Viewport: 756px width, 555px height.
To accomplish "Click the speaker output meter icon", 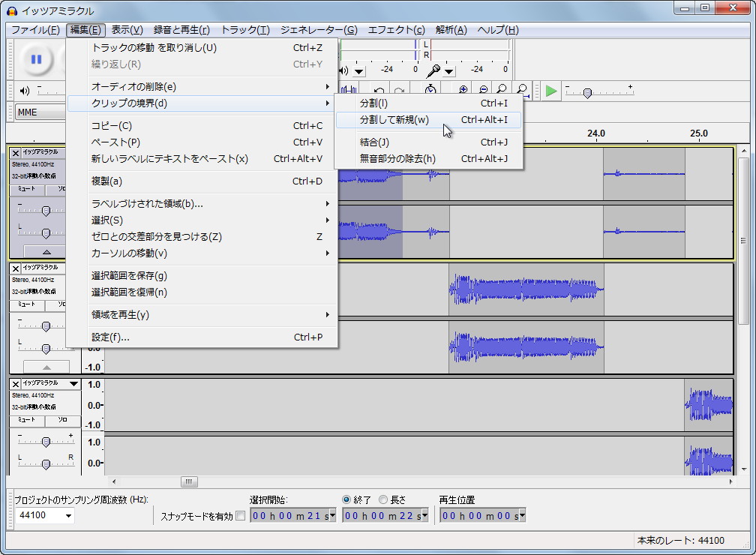I will click(343, 71).
